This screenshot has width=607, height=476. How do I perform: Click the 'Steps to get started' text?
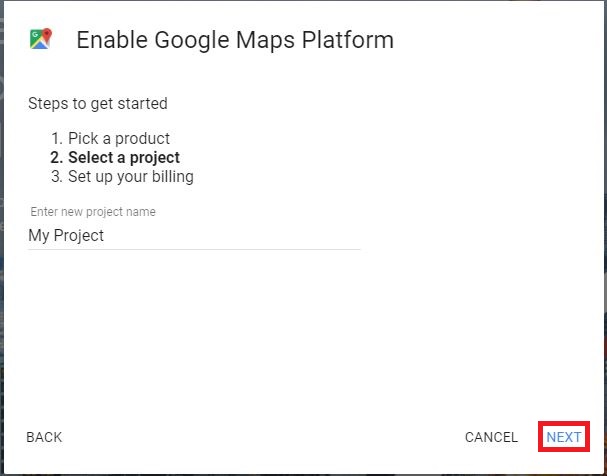click(x=98, y=103)
